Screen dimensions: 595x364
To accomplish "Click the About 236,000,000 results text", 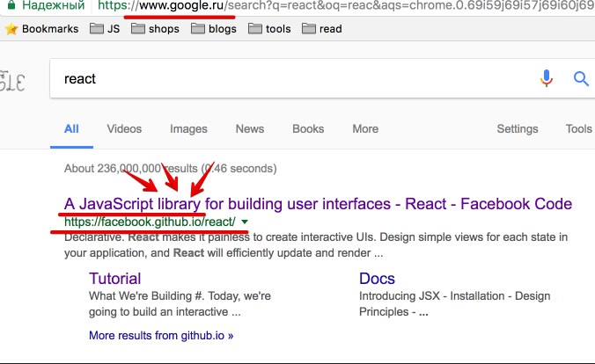I will click(x=171, y=168).
